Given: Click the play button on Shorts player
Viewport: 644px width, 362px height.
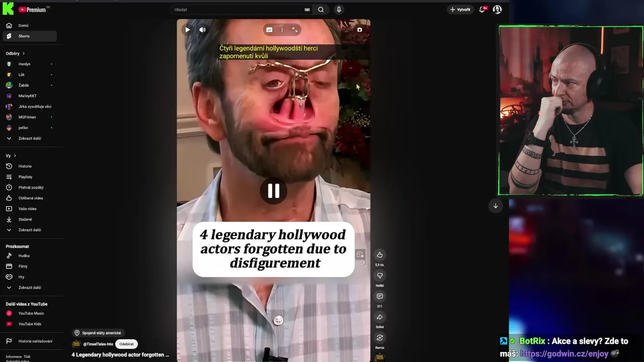Looking at the screenshot, I should [x=188, y=30].
